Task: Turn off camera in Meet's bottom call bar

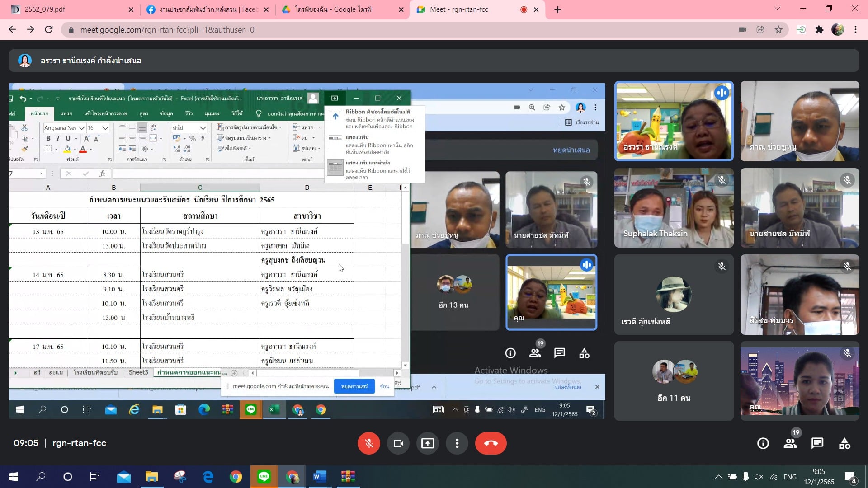Action: click(398, 443)
